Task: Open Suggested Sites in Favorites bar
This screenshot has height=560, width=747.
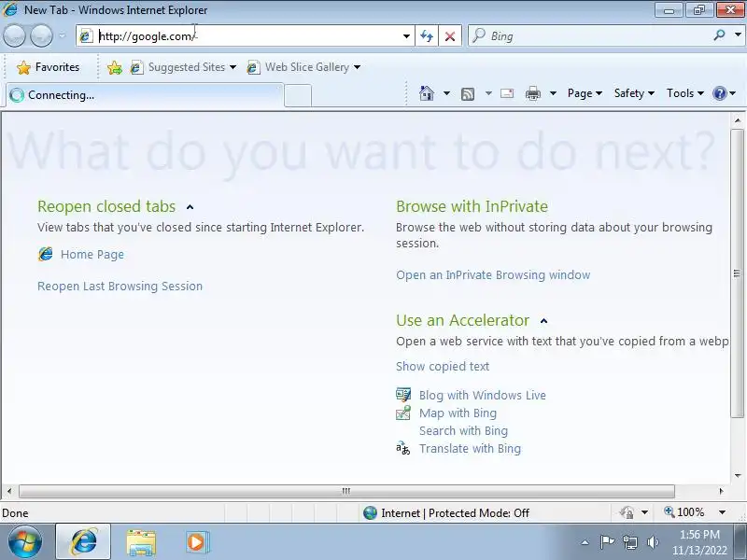Action: point(183,67)
